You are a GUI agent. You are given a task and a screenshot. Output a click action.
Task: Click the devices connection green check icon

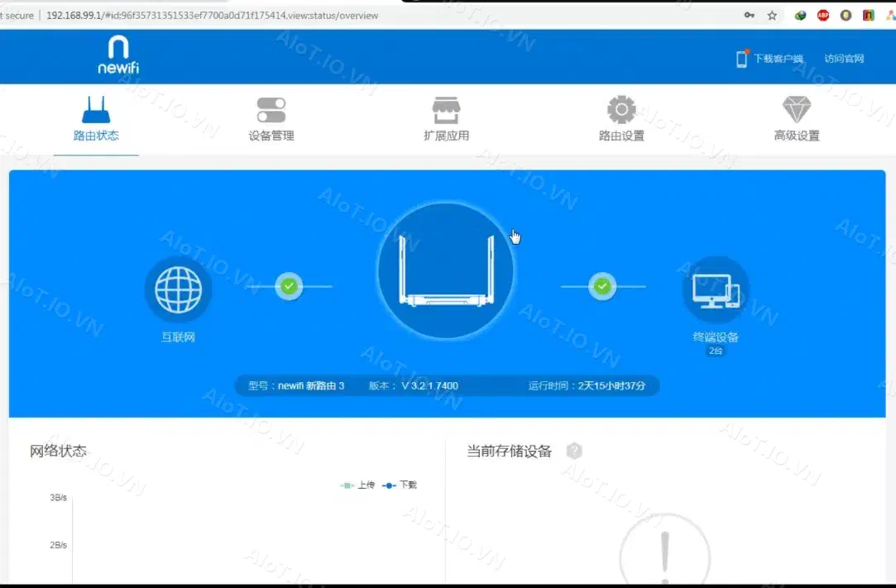click(x=602, y=285)
